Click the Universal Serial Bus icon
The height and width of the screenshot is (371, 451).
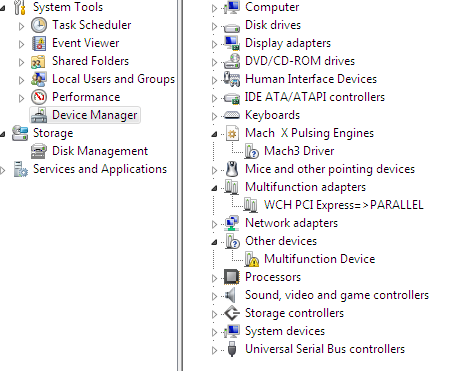click(232, 349)
